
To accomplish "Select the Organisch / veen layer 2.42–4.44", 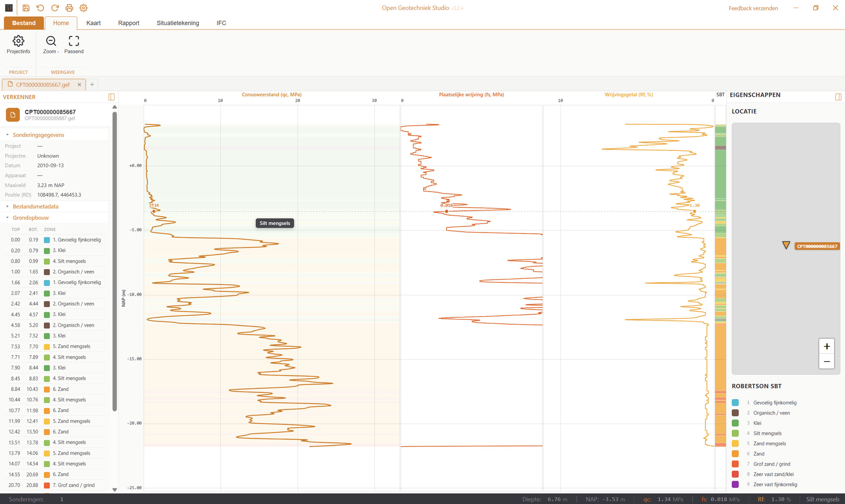I will tap(55, 304).
